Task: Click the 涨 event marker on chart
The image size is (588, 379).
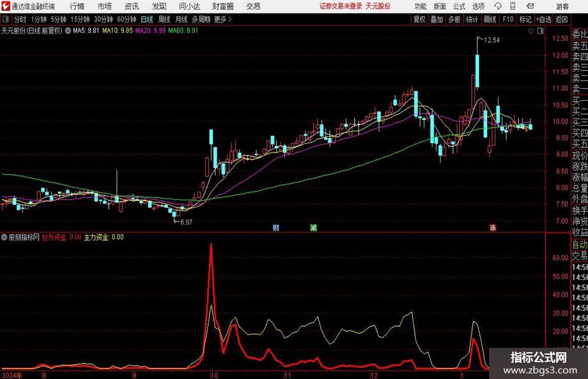Action: pos(493,227)
